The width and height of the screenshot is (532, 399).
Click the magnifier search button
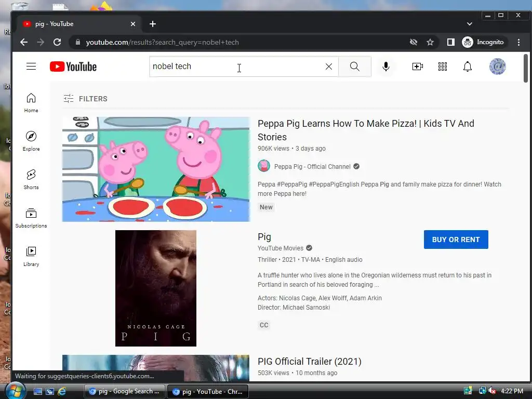click(354, 66)
